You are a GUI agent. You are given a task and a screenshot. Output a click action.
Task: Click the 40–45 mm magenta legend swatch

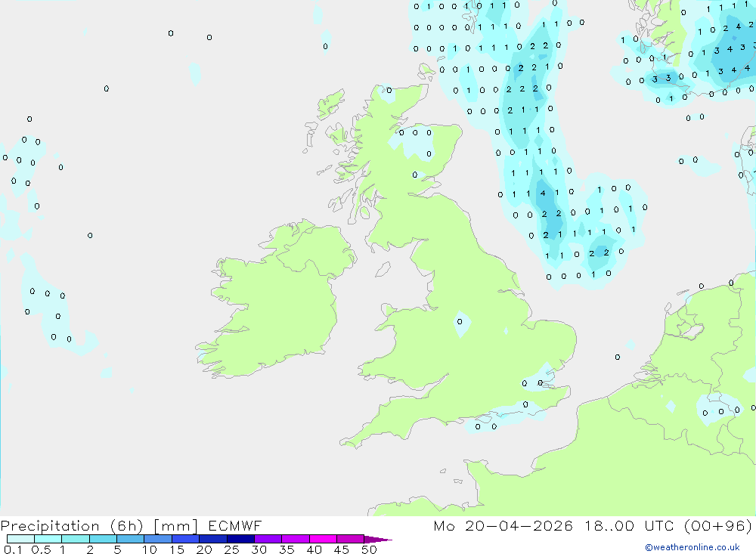pos(323,539)
